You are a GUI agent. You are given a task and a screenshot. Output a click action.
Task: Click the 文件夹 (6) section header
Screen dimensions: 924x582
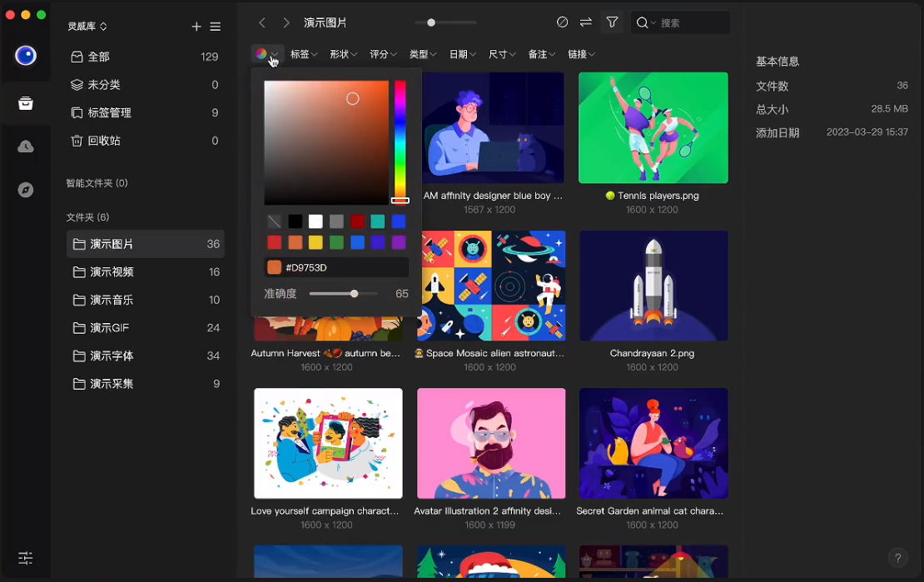[x=87, y=217]
